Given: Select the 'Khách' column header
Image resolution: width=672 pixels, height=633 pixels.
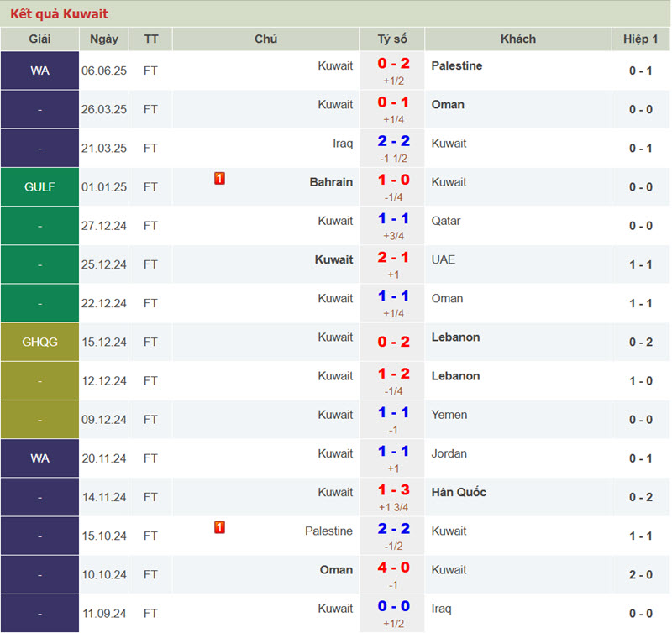Looking at the screenshot, I should 518,39.
